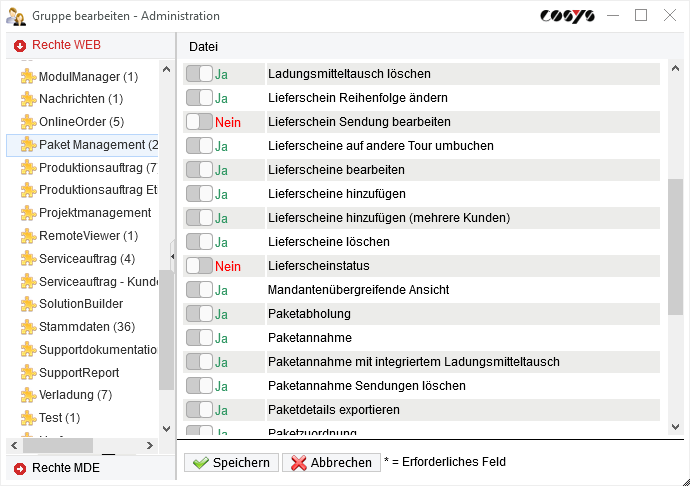
Task: Click right arrow of tree horizontal scrollbar
Action: coord(150,446)
